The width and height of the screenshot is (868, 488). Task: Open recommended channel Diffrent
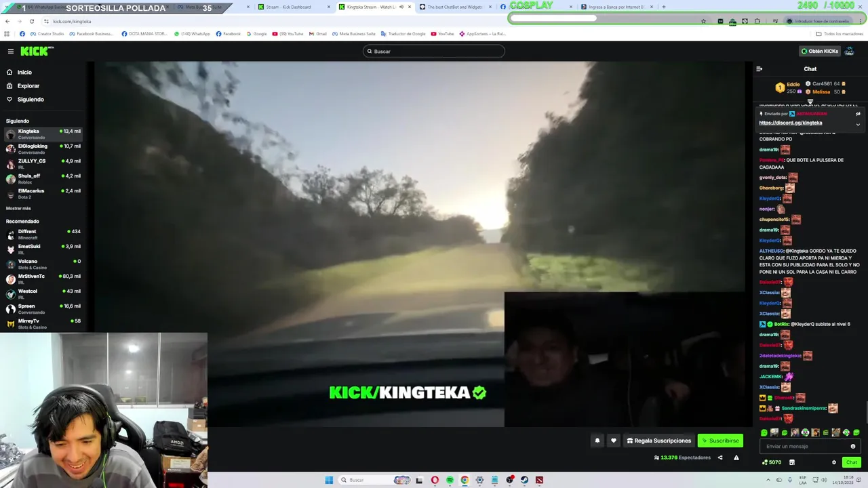coord(43,234)
